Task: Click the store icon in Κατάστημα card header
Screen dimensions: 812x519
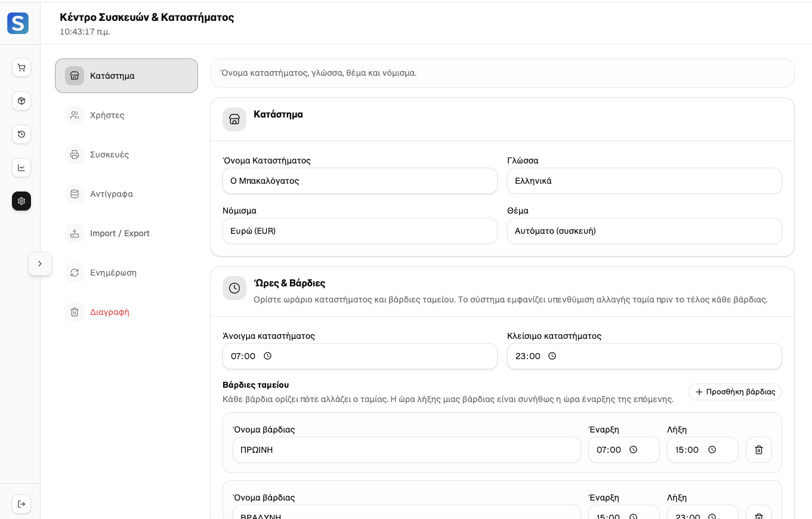Action: pyautogui.click(x=234, y=119)
